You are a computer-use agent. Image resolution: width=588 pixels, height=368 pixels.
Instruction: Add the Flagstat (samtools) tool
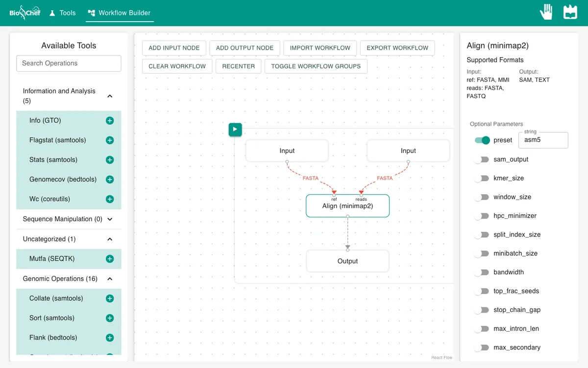click(x=110, y=140)
